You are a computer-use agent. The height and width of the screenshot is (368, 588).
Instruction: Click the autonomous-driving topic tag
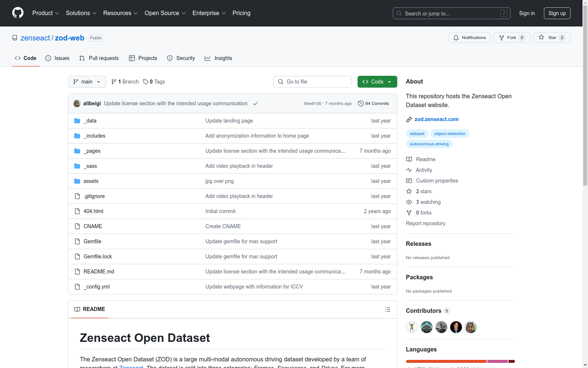click(x=429, y=144)
